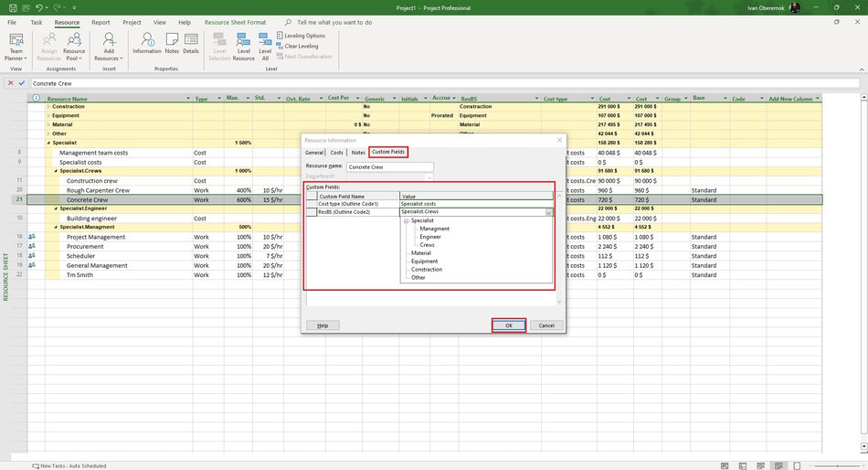Select Engineer in the ResBS tree
The image size is (868, 470).
pyautogui.click(x=430, y=237)
